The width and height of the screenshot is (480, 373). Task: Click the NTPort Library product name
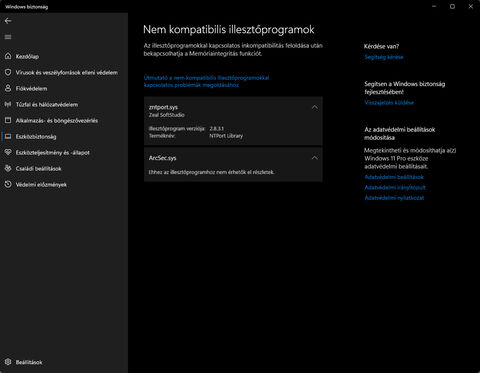coord(226,136)
